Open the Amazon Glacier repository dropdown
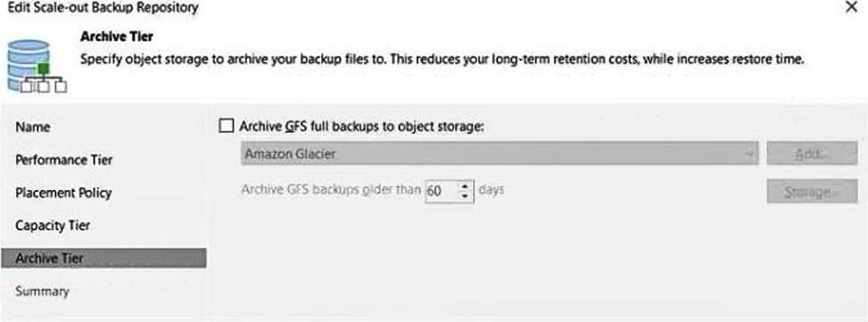Viewport: 868px width, 322px height. point(500,153)
